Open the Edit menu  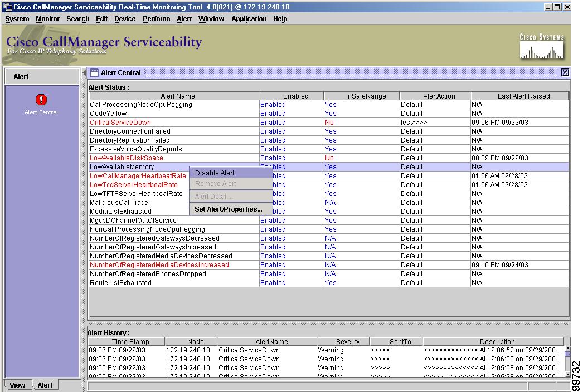(101, 19)
